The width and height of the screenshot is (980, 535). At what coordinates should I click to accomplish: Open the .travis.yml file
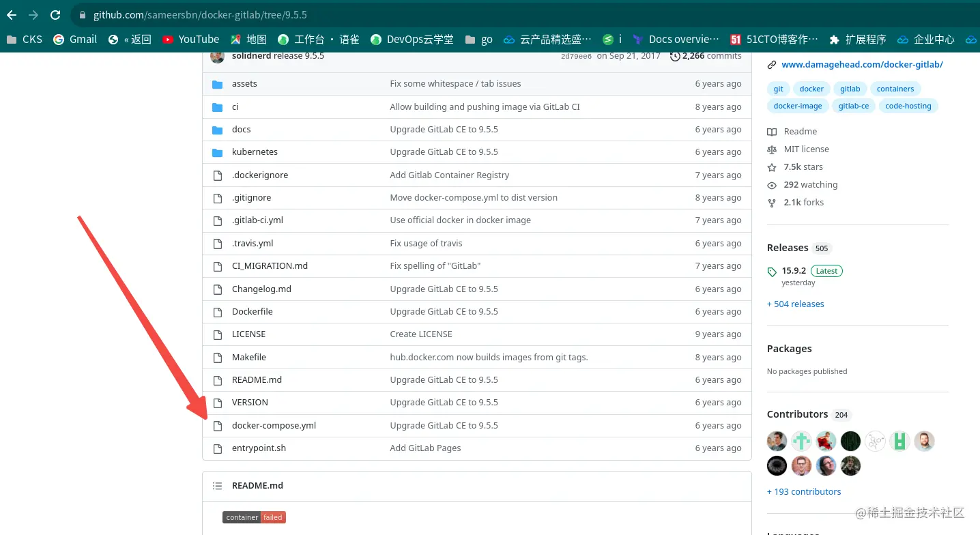tap(253, 244)
